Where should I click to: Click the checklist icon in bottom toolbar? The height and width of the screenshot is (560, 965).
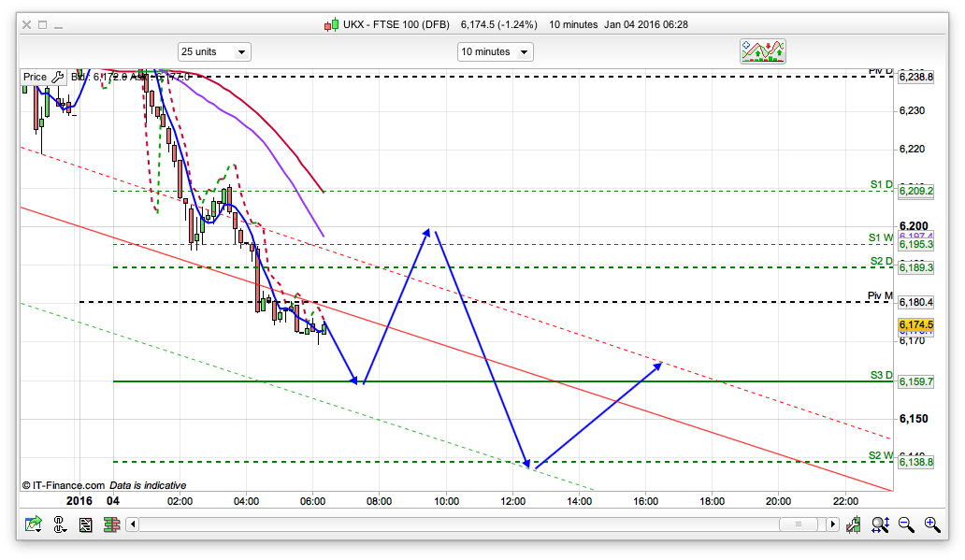86,525
